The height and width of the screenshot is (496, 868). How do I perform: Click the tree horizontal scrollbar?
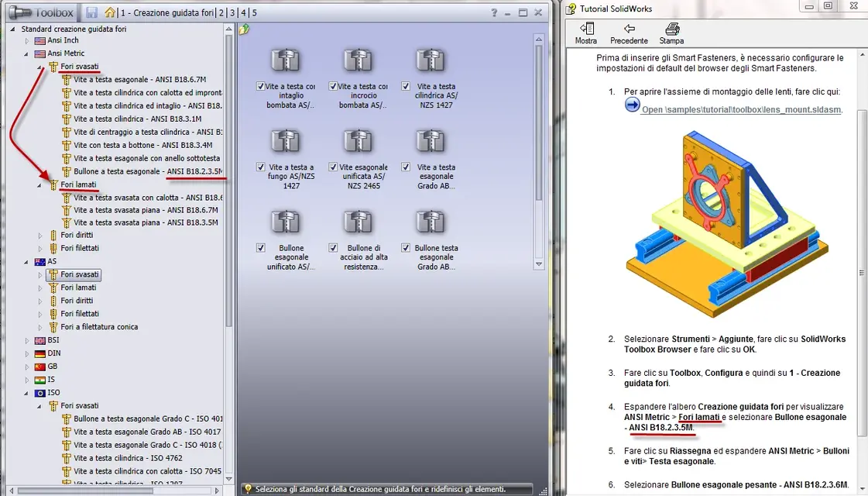tap(85, 491)
